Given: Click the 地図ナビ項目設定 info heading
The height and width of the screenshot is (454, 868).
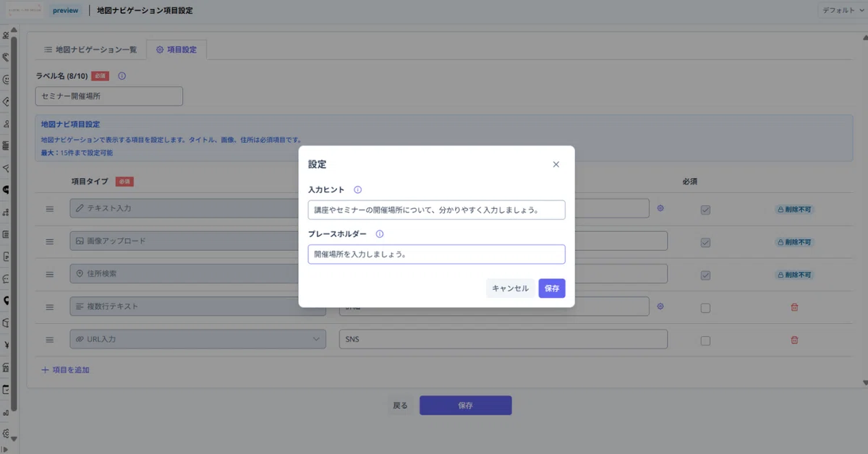Looking at the screenshot, I should tap(70, 124).
